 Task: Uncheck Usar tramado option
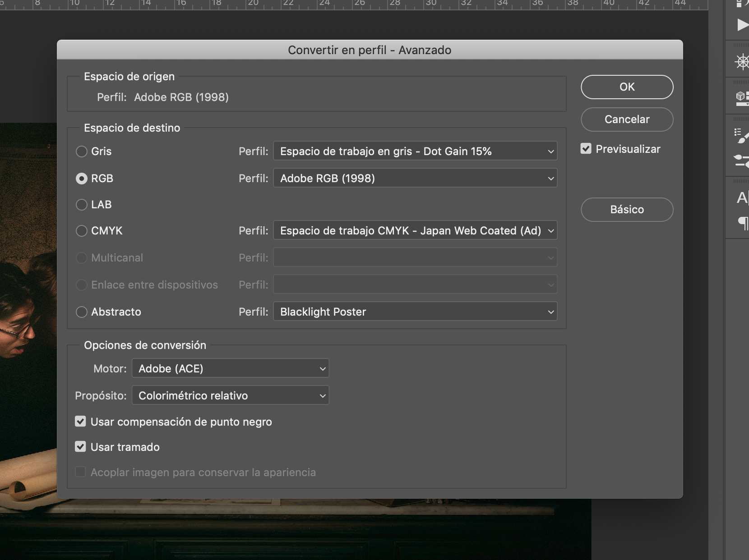pyautogui.click(x=80, y=447)
